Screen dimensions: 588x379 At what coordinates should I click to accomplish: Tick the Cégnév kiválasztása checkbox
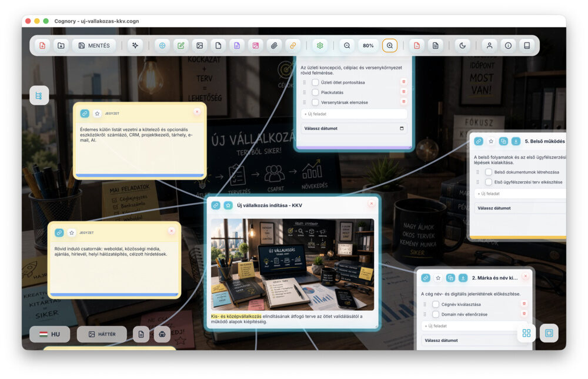point(435,304)
